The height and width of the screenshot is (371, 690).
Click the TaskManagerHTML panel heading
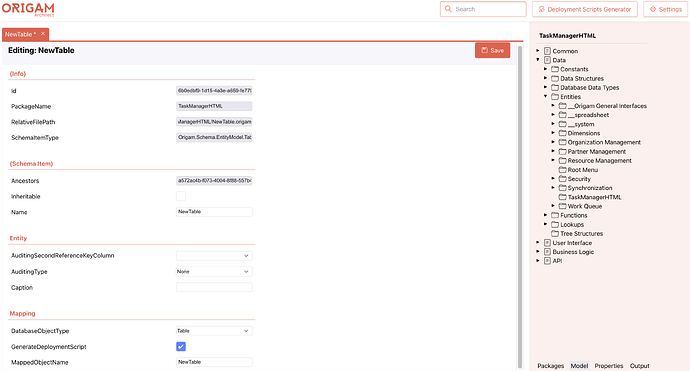[567, 36]
